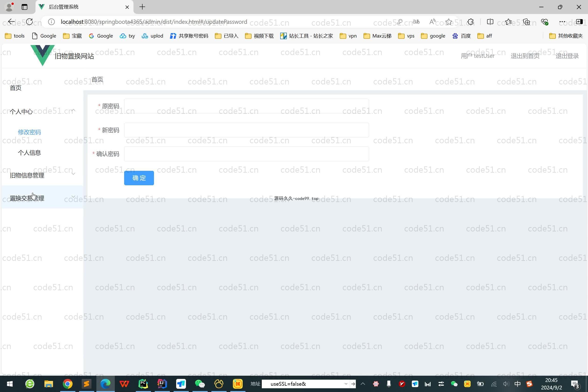Open the Max云梯 bookmark folder
Screen dimensions: 588x392
pyautogui.click(x=377, y=36)
